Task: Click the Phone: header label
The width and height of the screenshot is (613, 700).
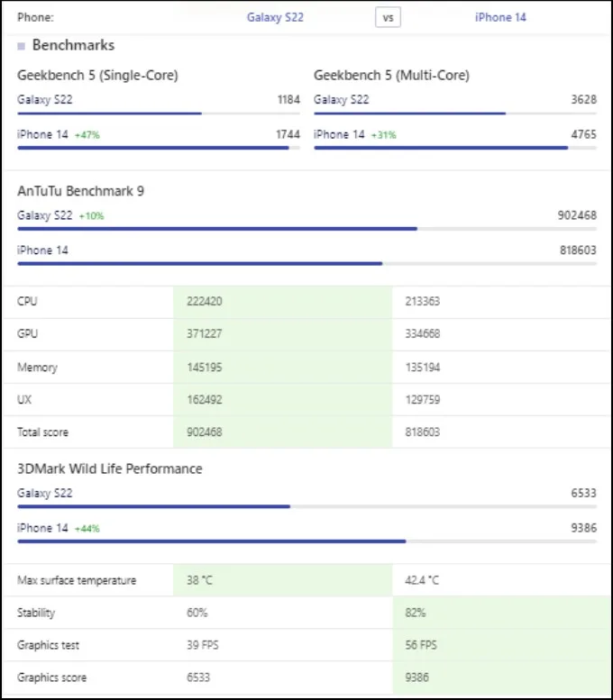Action: (x=35, y=17)
